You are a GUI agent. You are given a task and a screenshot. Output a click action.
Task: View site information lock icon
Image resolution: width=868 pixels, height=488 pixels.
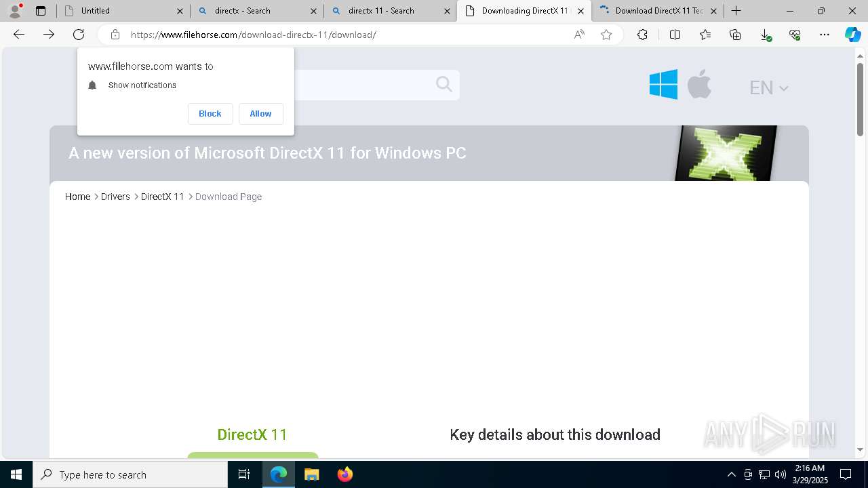(x=115, y=35)
